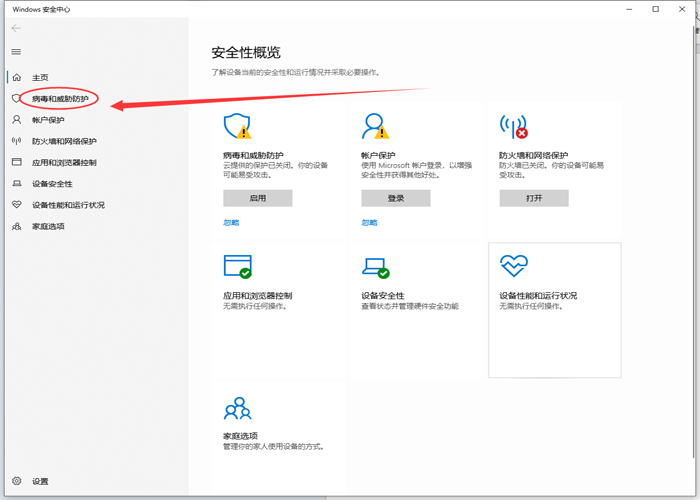Select 病毒和威胁防护 in the sidebar

59,98
